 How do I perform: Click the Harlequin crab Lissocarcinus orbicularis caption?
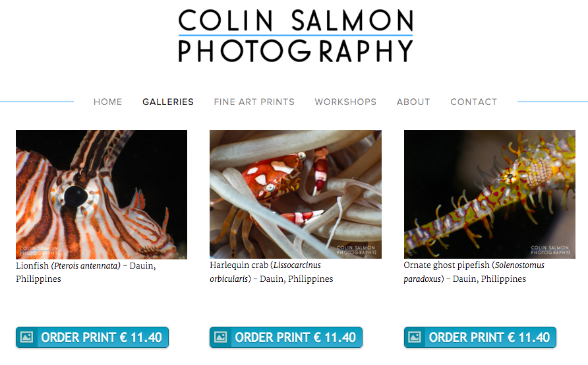point(272,272)
